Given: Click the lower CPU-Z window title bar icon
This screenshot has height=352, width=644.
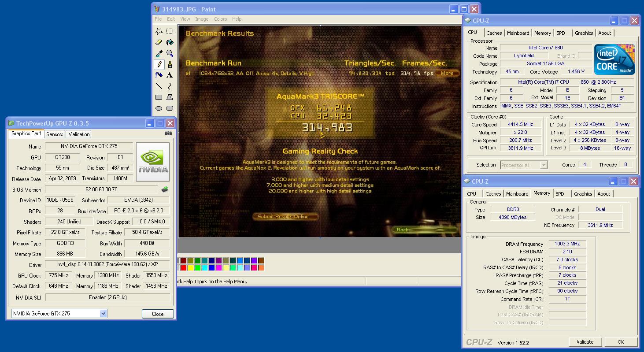Looking at the screenshot, I should [x=467, y=181].
